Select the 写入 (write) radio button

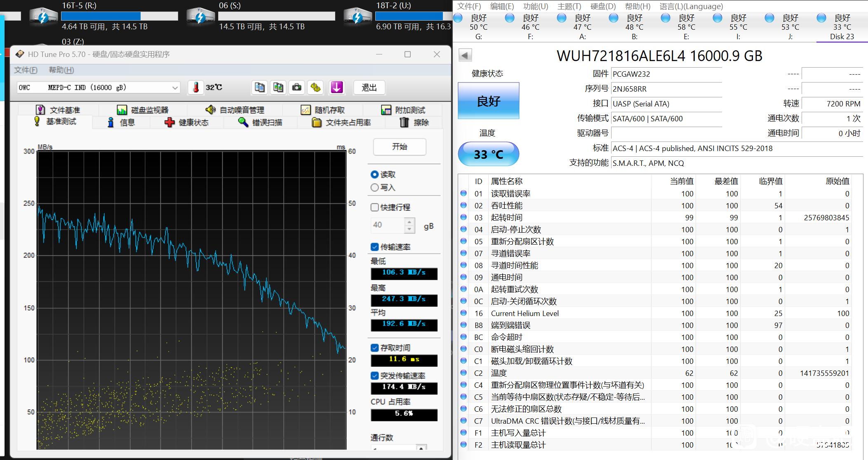374,187
